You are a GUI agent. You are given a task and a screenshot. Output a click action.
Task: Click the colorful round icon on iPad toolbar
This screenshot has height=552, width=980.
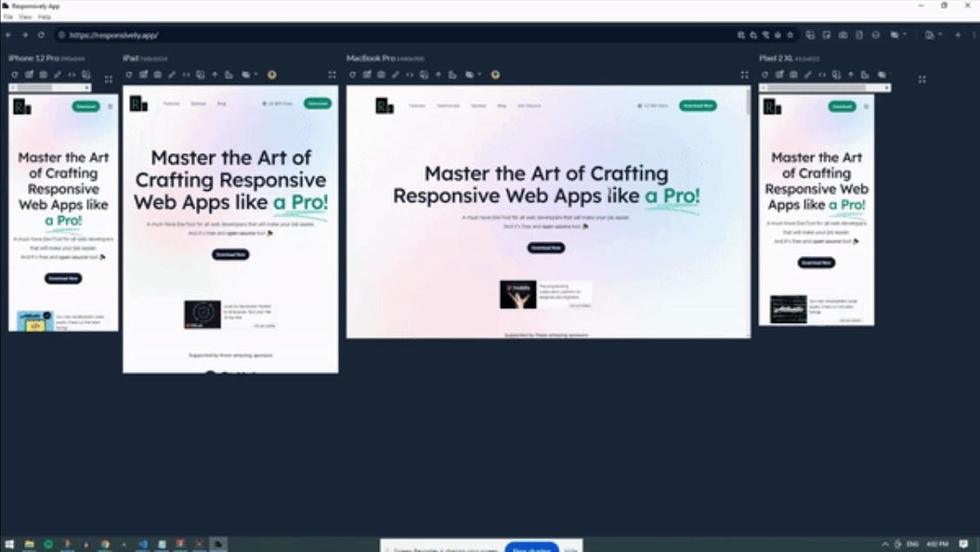[x=272, y=74]
